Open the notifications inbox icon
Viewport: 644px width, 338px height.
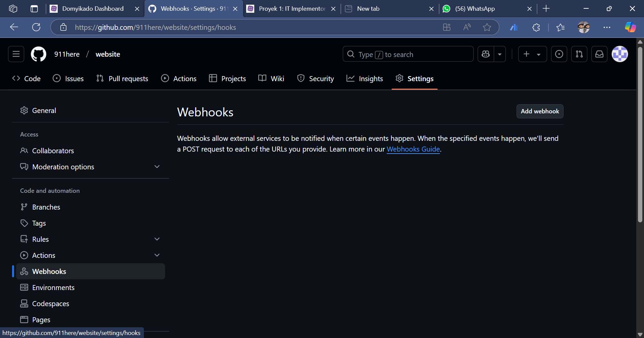click(x=599, y=54)
